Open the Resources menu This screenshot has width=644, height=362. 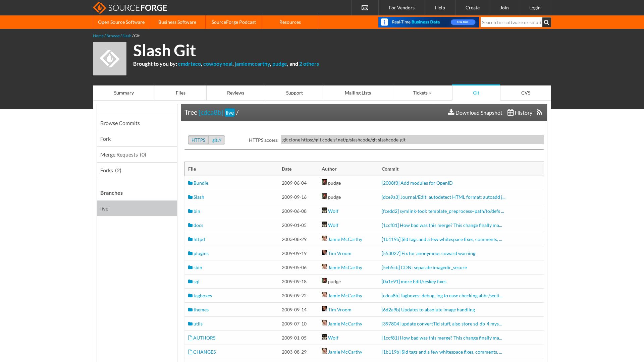tap(290, 22)
